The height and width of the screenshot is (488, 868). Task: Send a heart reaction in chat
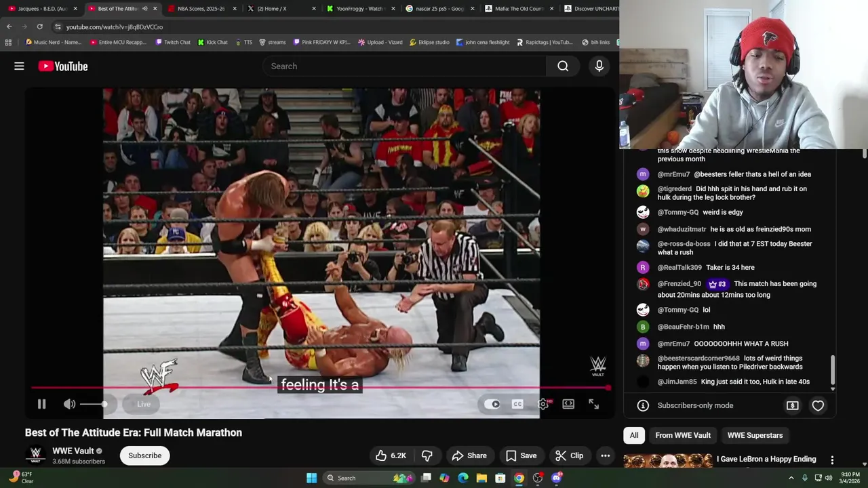tap(818, 405)
